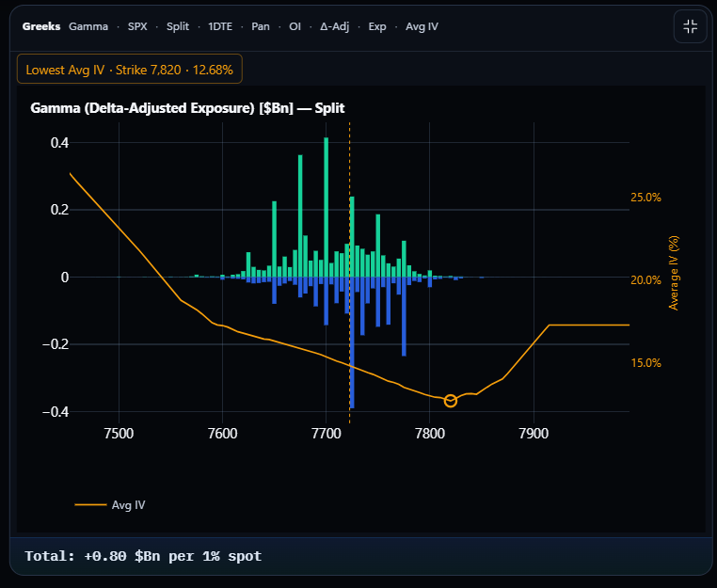
Task: Click the 0.4 left axis label
Action: coord(59,143)
